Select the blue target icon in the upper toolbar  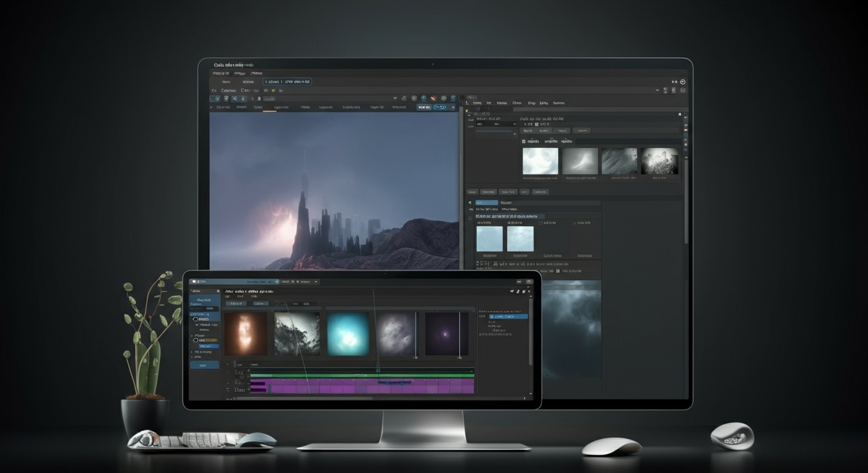423,98
